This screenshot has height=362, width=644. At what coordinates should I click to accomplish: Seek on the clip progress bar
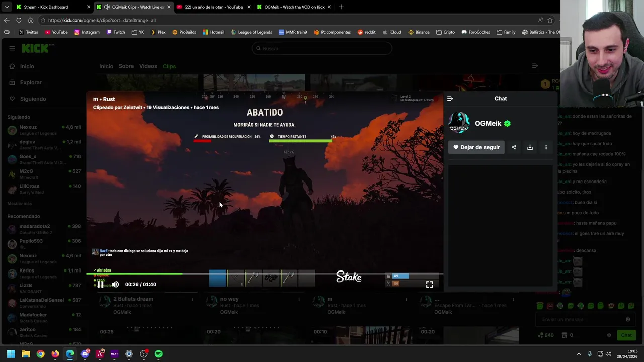(x=265, y=274)
